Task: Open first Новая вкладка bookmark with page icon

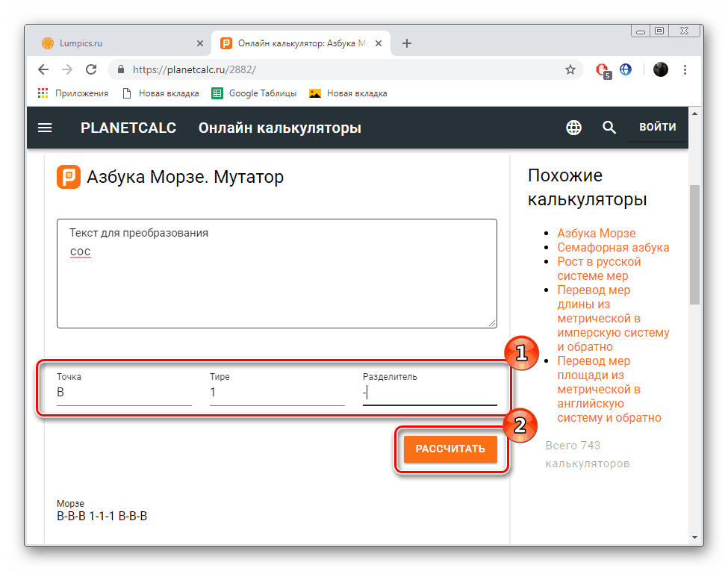Action: pyautogui.click(x=161, y=93)
